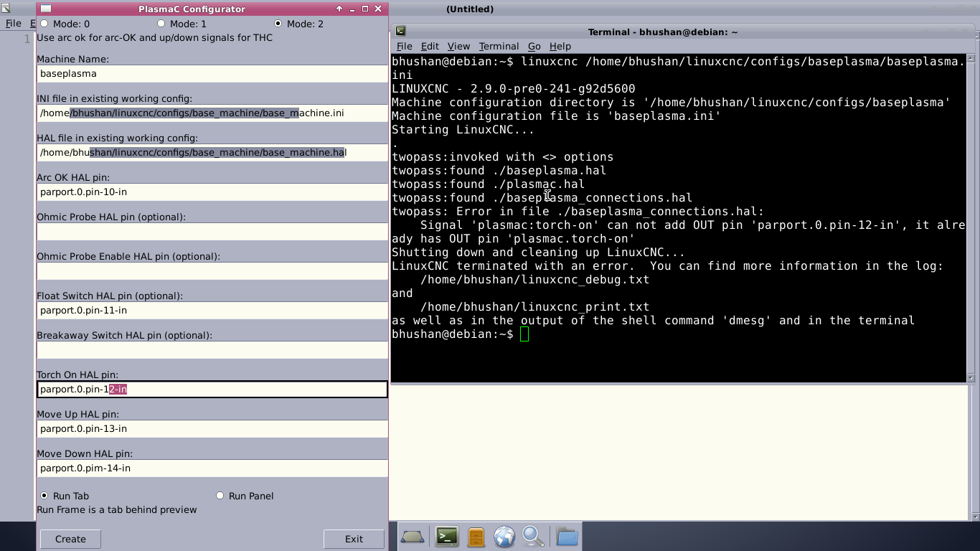Click the Move Down HAL pin field

pyautogui.click(x=212, y=468)
